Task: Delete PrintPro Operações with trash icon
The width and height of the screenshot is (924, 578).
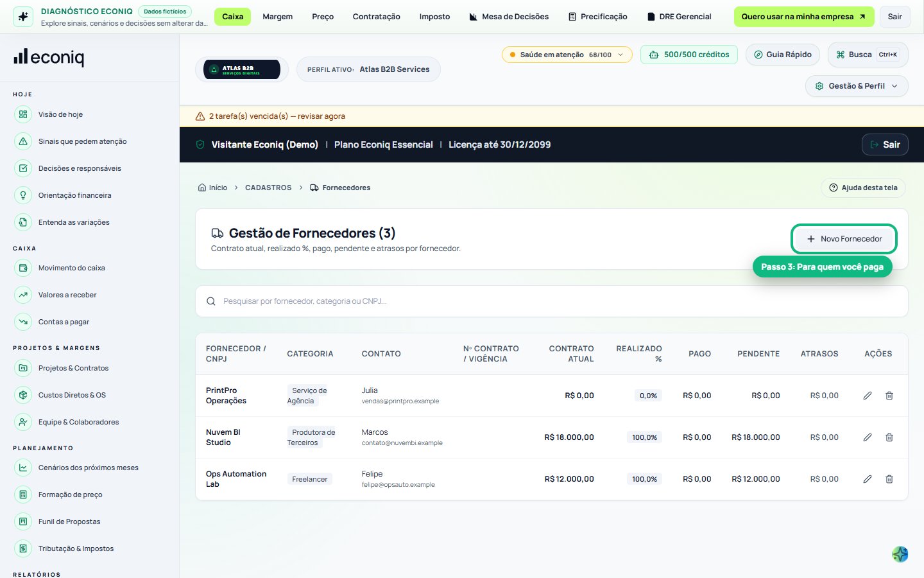Action: coord(889,396)
